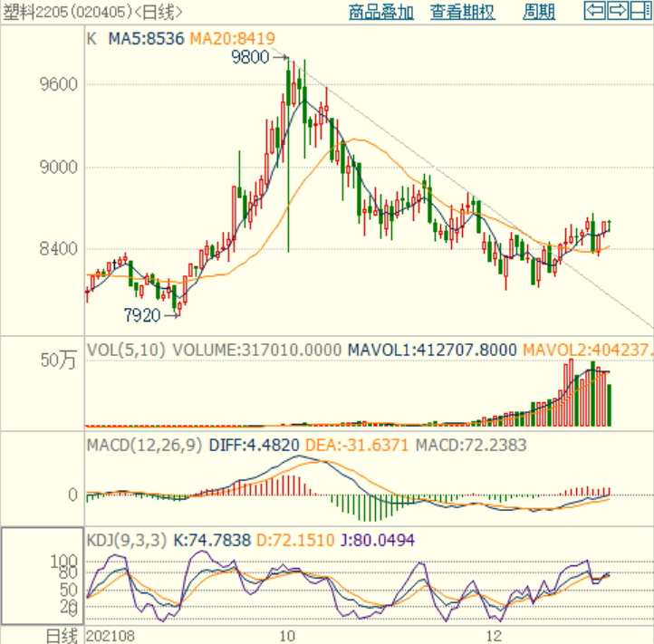
Task: Click the MA5:8536 moving average label
Action: pos(146,40)
